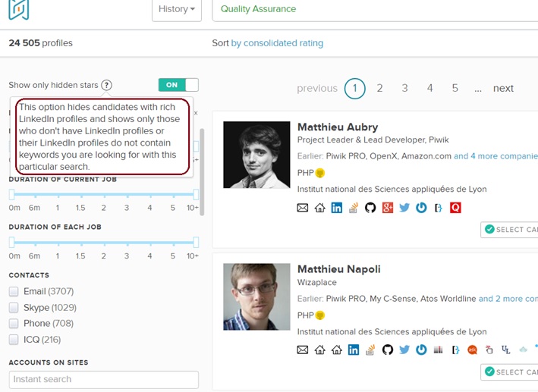Click Matthieu Napoli's profile photo
Screen dimensions: 538x392
tap(256, 297)
